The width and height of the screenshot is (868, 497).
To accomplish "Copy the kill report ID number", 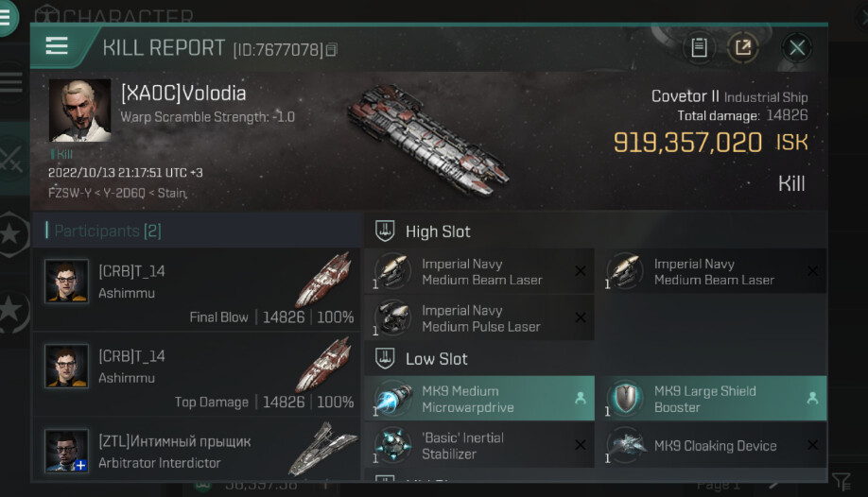I will (x=331, y=50).
